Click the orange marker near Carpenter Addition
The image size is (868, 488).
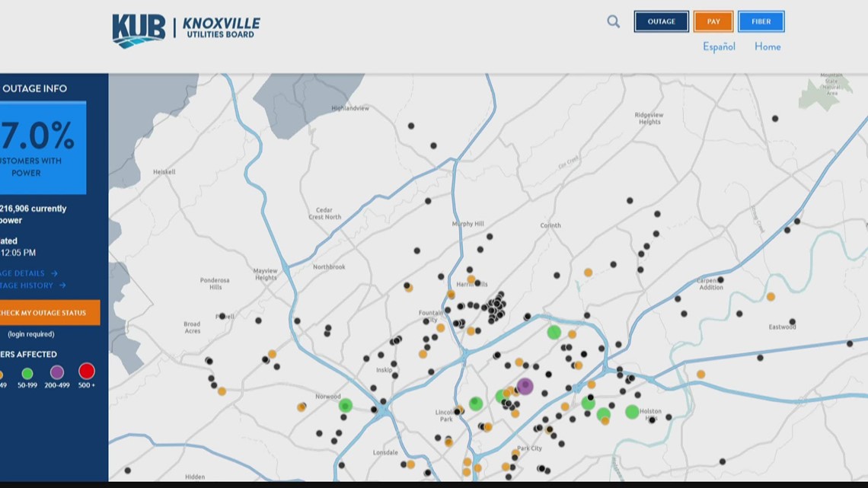(771, 297)
